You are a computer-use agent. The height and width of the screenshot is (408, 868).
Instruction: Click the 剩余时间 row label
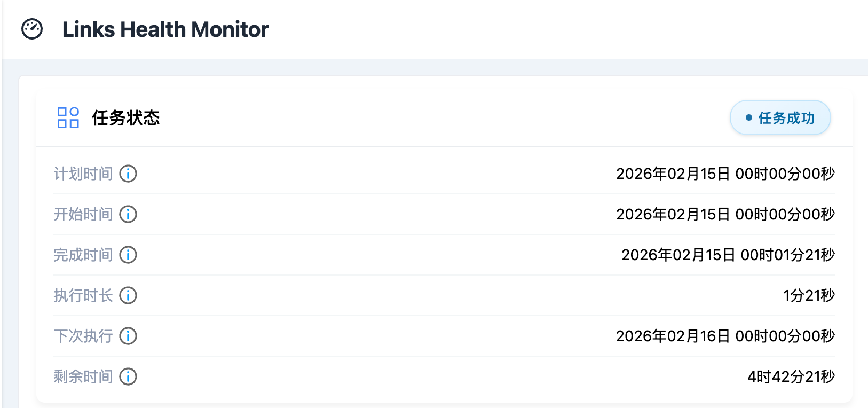pos(83,376)
